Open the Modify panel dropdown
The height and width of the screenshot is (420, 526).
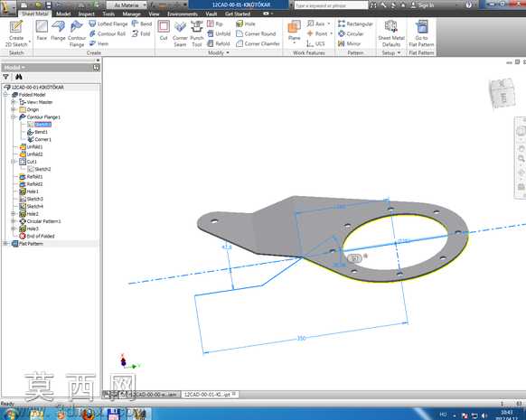pos(219,52)
